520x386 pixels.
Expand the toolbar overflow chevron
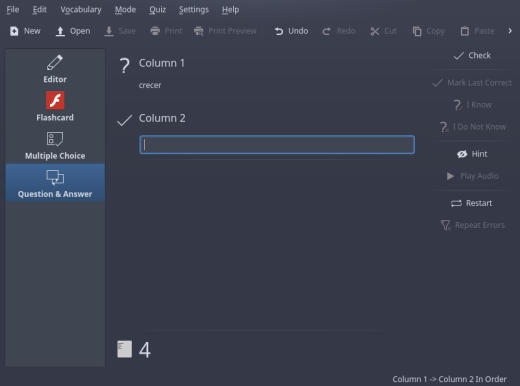pos(510,31)
